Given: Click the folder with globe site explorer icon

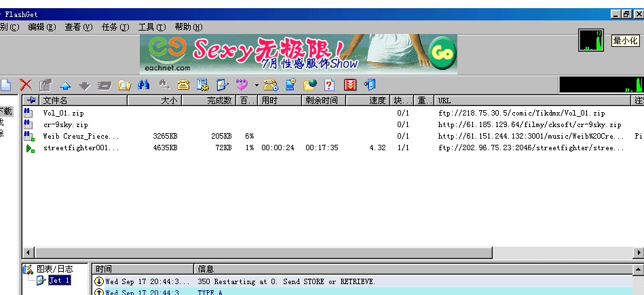Looking at the screenshot, I should click(x=310, y=85).
